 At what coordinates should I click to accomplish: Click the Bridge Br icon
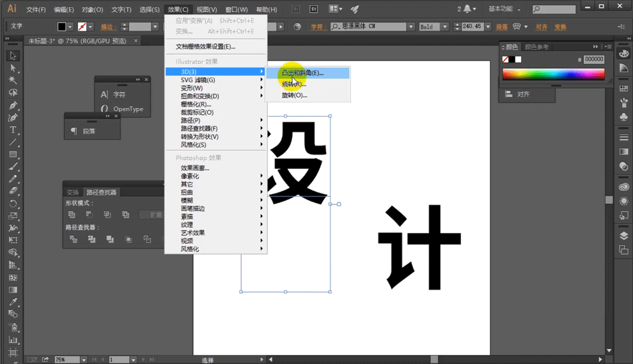click(296, 9)
